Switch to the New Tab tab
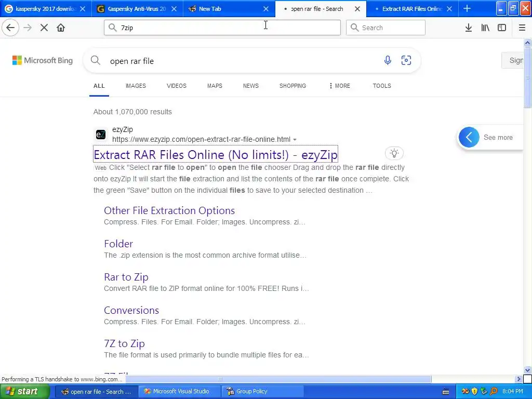Image resolution: width=532 pixels, height=399 pixels. 229,9
